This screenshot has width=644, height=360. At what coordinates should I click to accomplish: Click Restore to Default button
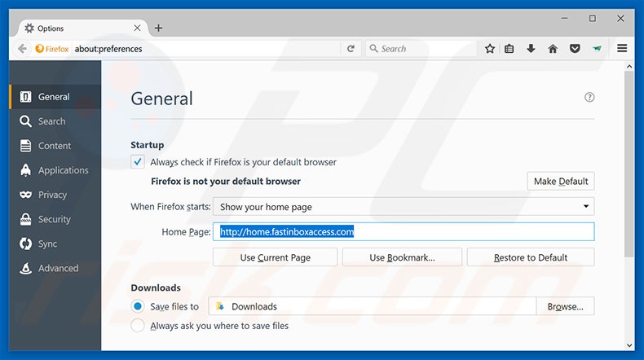click(x=531, y=257)
